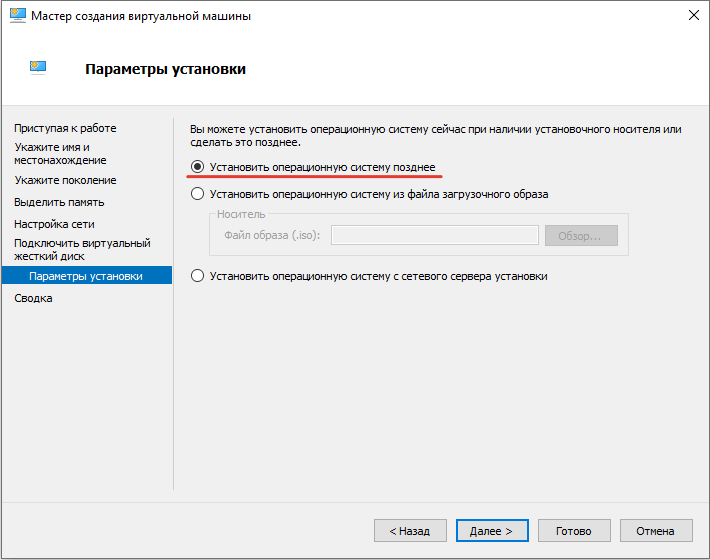
Task: Select the highlighted 'Параметры установки' step
Action: pyautogui.click(x=86, y=276)
